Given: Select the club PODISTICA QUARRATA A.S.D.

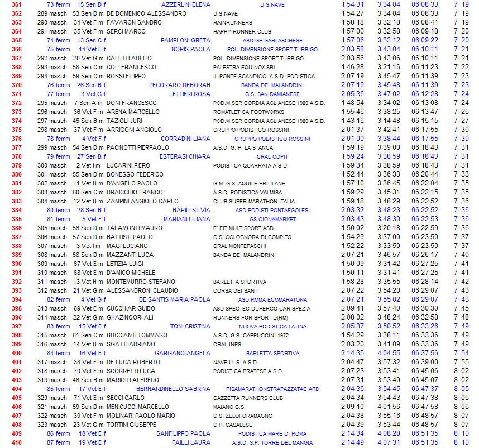Looking at the screenshot, I should click(251, 166).
